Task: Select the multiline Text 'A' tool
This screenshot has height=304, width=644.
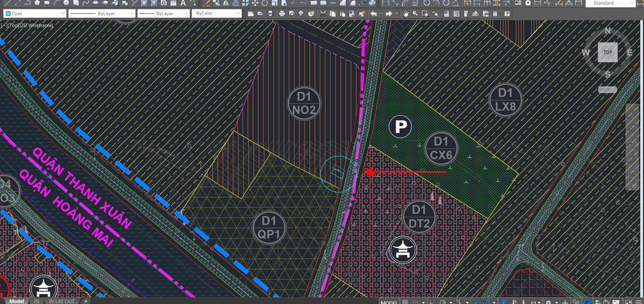Action: coord(190,3)
